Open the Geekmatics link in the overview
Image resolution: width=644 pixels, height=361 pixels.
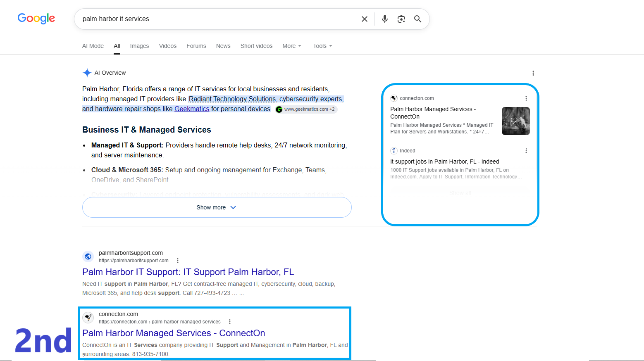coord(192,109)
